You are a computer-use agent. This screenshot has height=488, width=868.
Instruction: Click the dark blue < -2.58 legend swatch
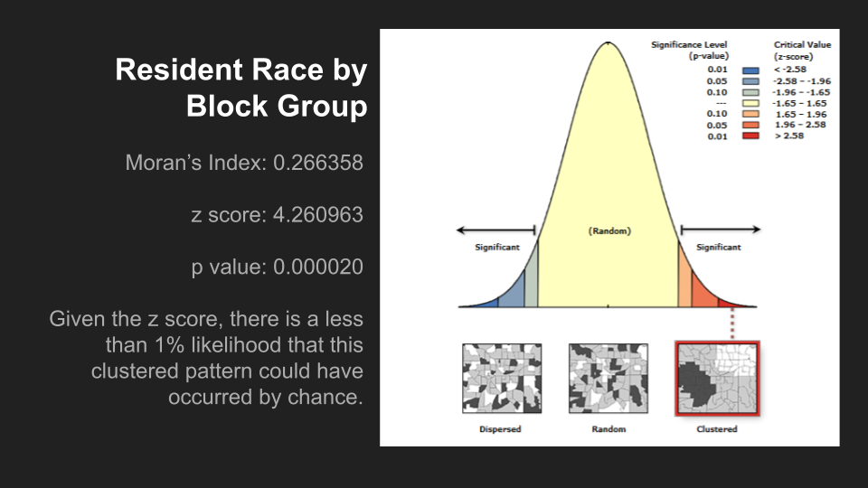tap(750, 70)
